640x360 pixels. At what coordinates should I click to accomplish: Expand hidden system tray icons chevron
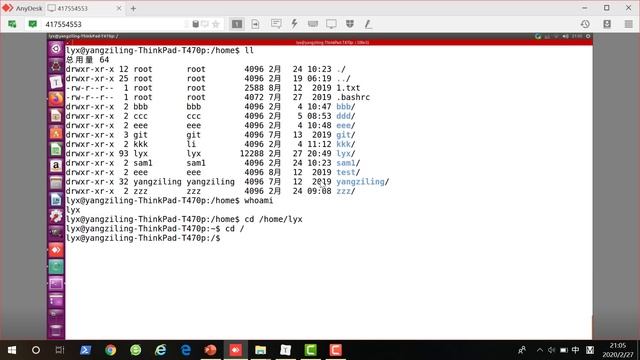click(540, 350)
